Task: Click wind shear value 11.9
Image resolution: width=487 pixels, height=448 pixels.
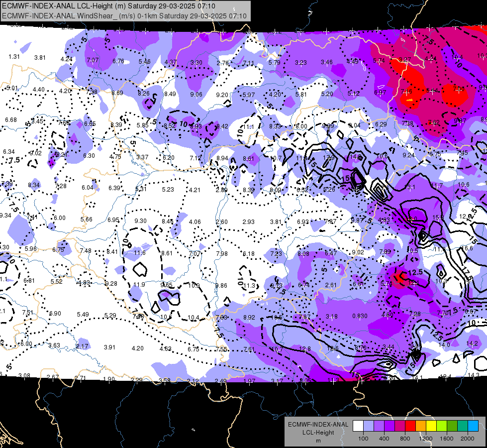Action: point(139,284)
